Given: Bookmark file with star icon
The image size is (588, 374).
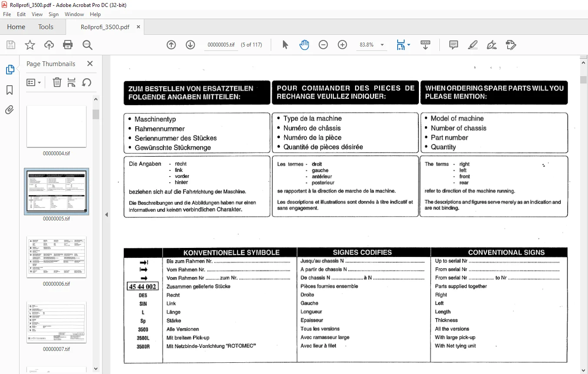Looking at the screenshot, I should pos(30,45).
